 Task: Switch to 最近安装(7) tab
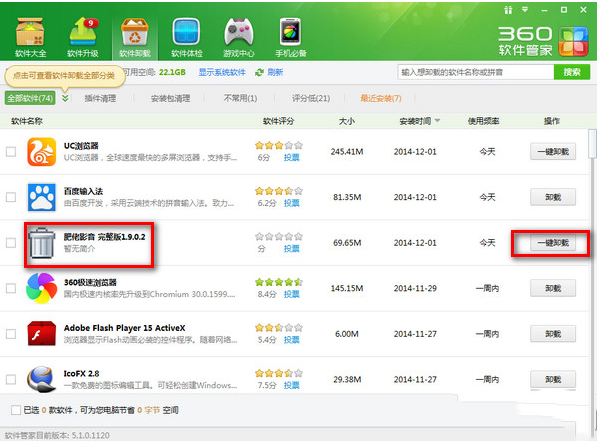point(381,98)
